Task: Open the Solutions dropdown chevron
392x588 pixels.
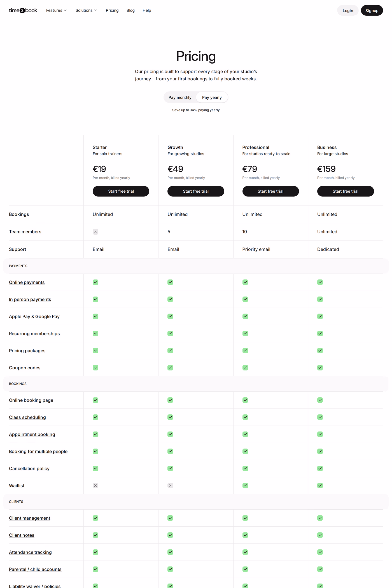Action: tap(95, 10)
